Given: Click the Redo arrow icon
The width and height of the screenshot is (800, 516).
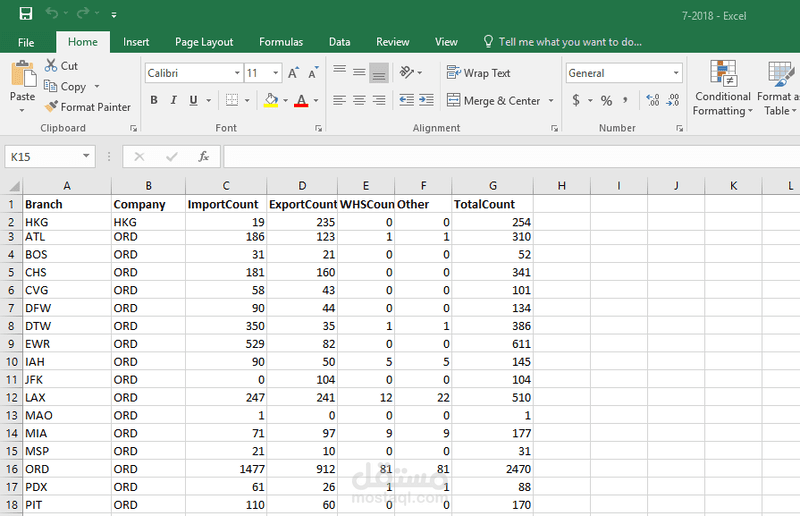Looking at the screenshot, I should coord(83,13).
